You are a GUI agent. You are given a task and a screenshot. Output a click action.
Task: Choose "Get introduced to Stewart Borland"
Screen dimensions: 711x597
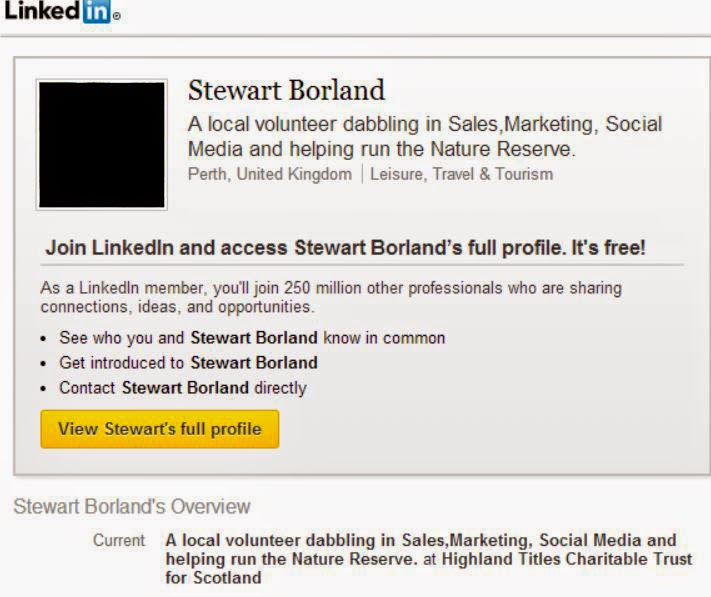click(188, 363)
